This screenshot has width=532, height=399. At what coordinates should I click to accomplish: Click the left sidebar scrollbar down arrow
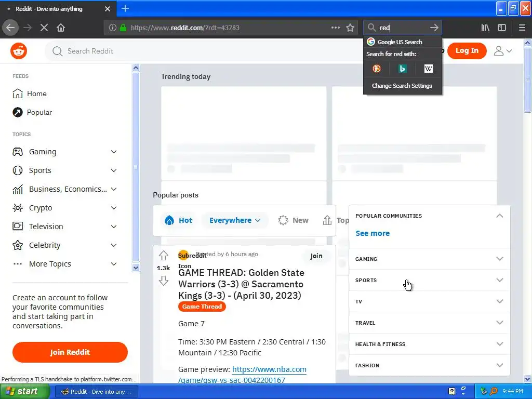(136, 268)
